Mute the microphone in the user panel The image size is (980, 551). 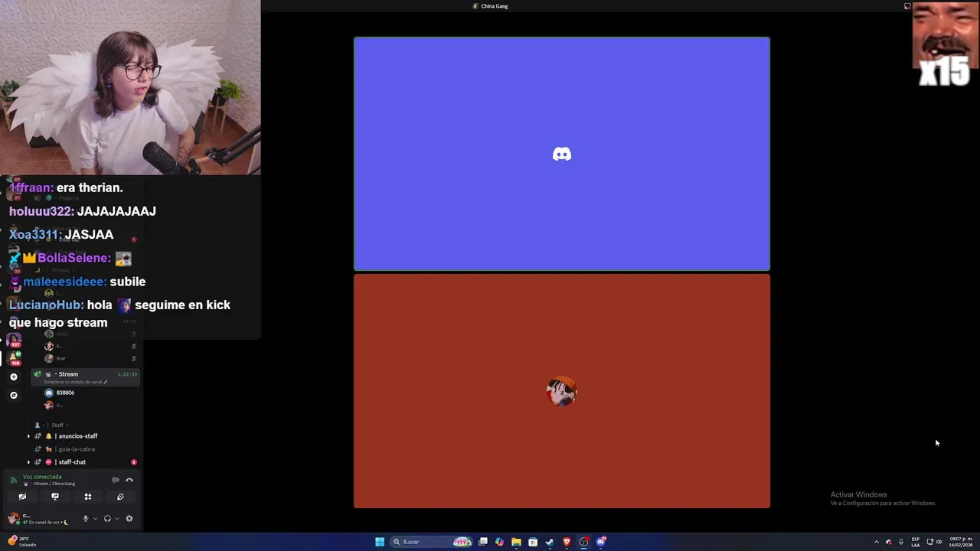[x=86, y=518]
